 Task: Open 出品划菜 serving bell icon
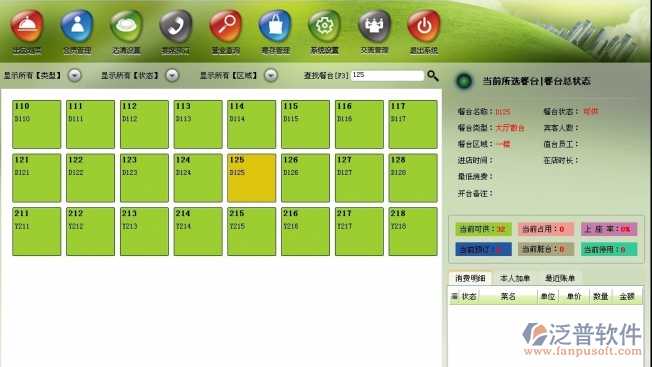27,26
